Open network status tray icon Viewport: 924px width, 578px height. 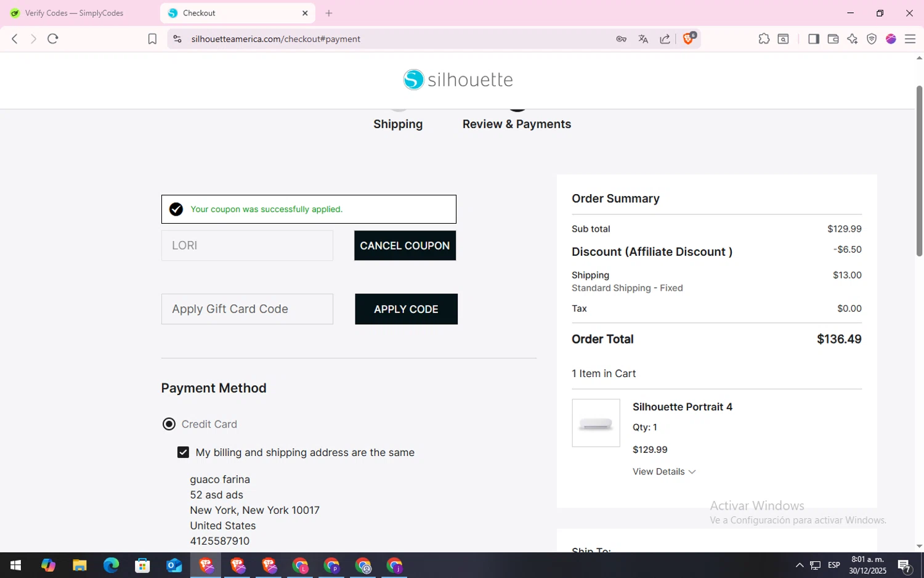[x=815, y=565]
